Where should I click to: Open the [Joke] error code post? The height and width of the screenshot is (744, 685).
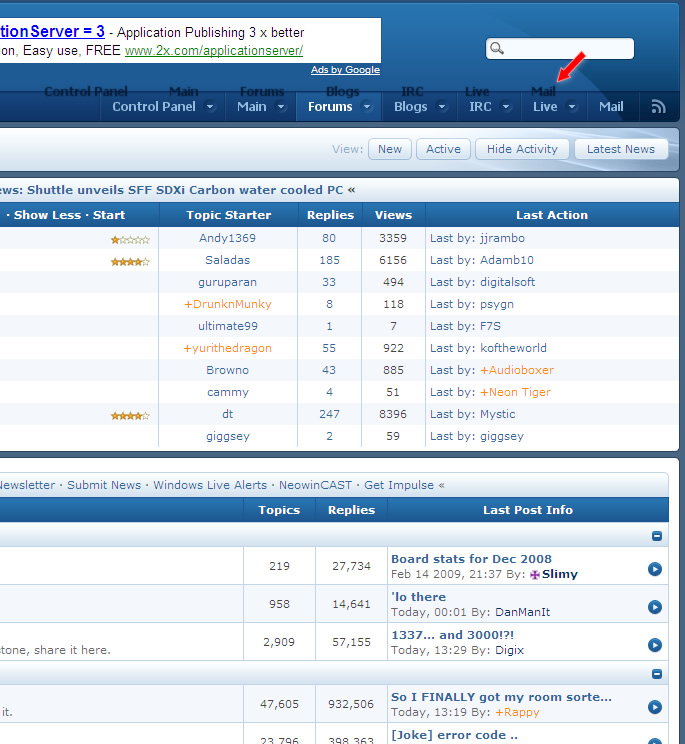tap(454, 735)
